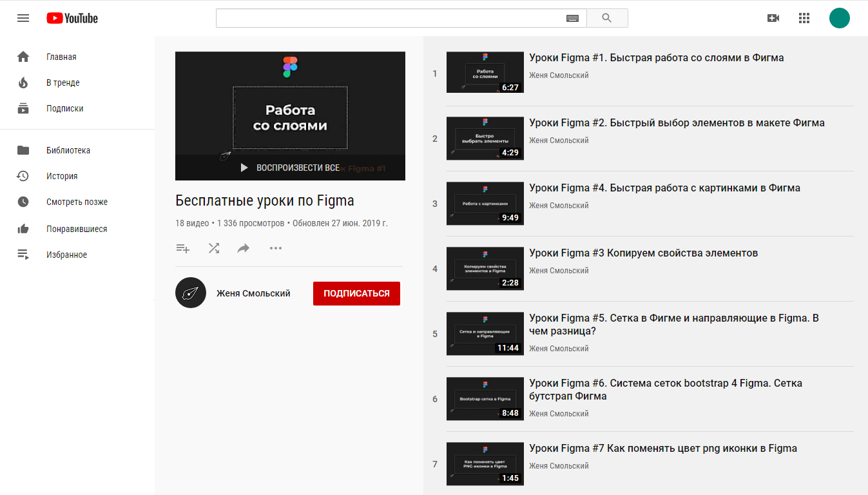The width and height of the screenshot is (868, 495).
Task: Open Женя Смольский channel name under playlist title
Action: tap(253, 293)
